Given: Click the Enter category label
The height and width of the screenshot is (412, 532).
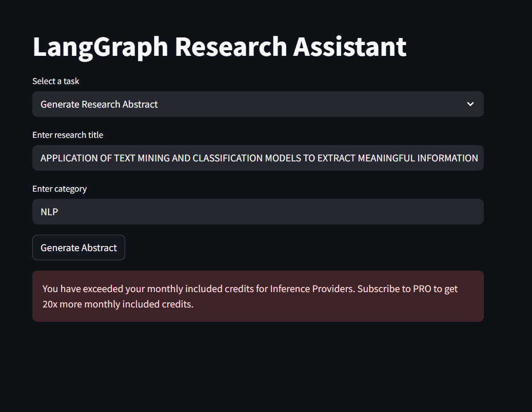Looking at the screenshot, I should tap(60, 189).
